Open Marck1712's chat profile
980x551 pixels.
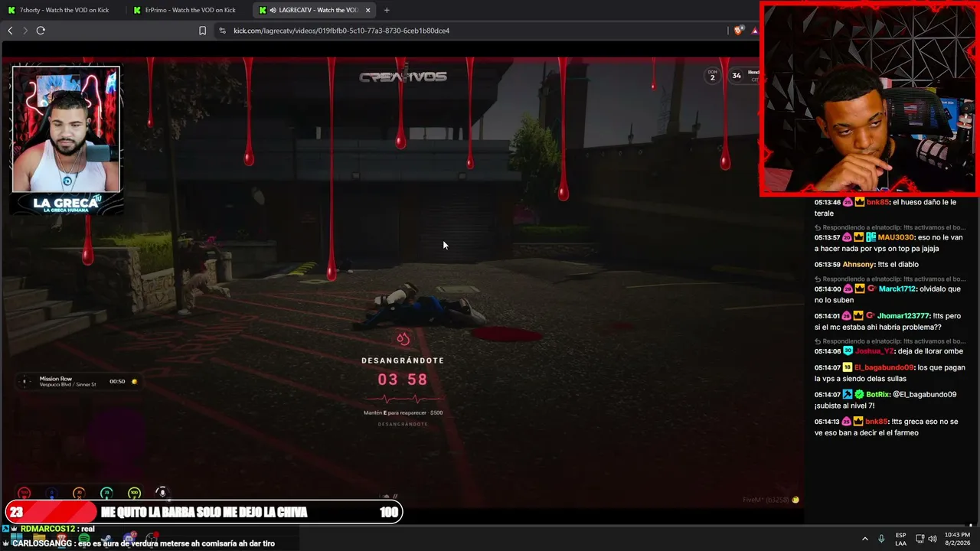897,289
